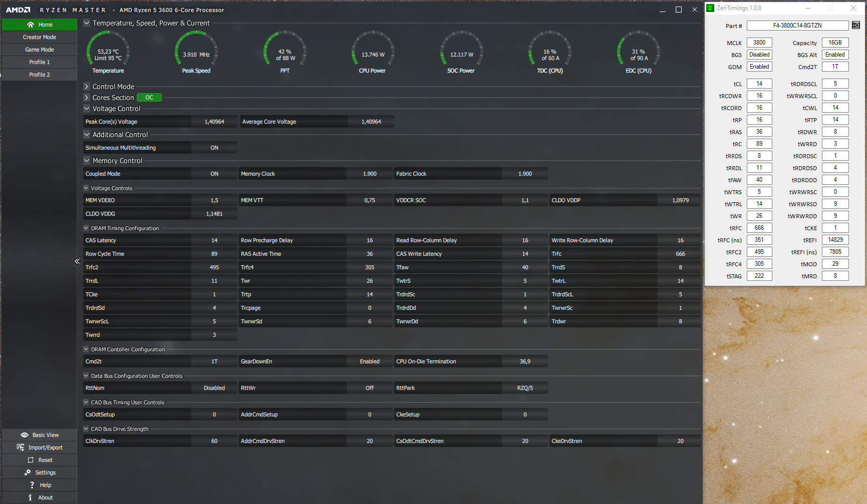This screenshot has width=867, height=504.
Task: Open the Help page
Action: pos(40,485)
